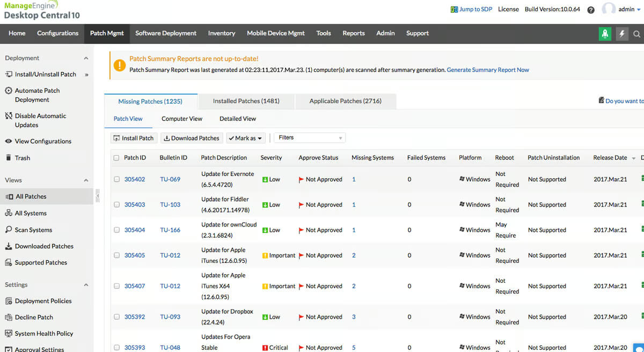Click the All Systems icon
This screenshot has height=352, width=644.
tap(9, 213)
